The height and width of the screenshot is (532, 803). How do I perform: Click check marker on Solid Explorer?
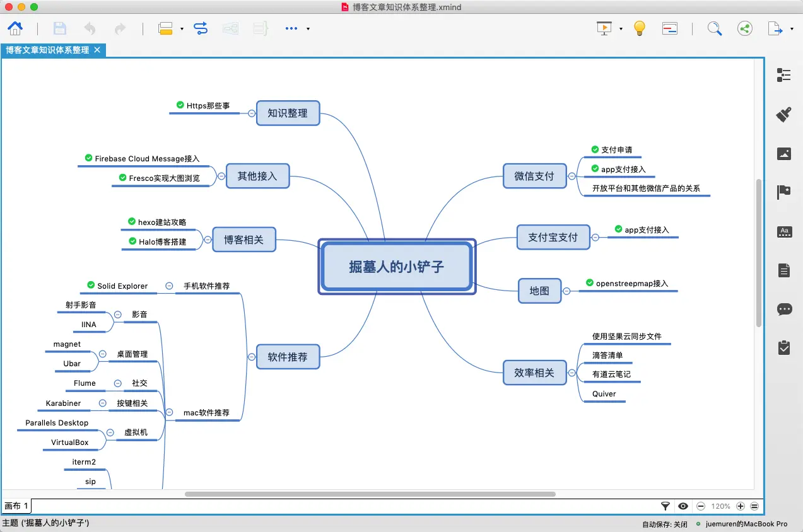[x=91, y=286]
